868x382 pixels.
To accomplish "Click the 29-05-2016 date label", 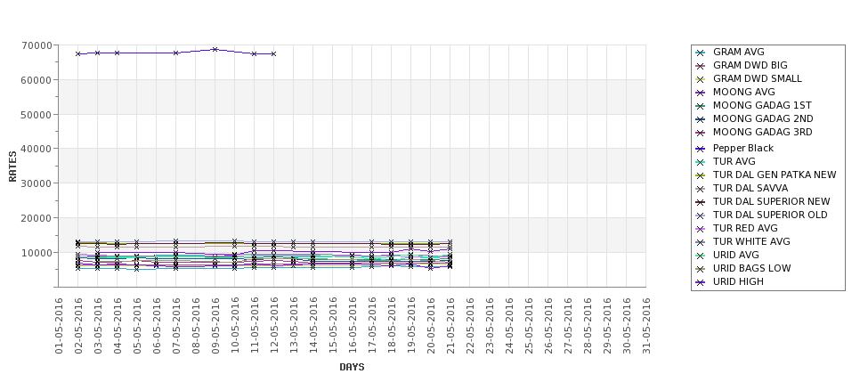I will click(x=606, y=326).
